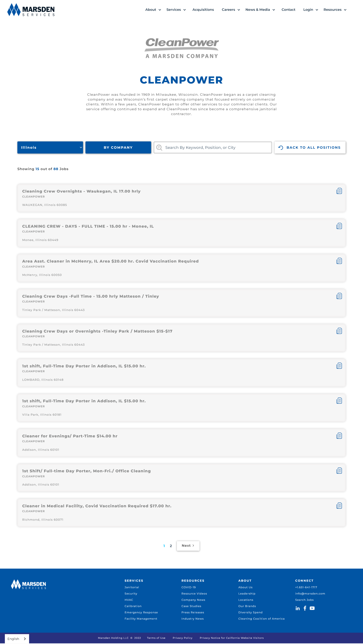Open Marsden Facebook page icon
Viewport: 363px width, 644px height.
click(305, 608)
